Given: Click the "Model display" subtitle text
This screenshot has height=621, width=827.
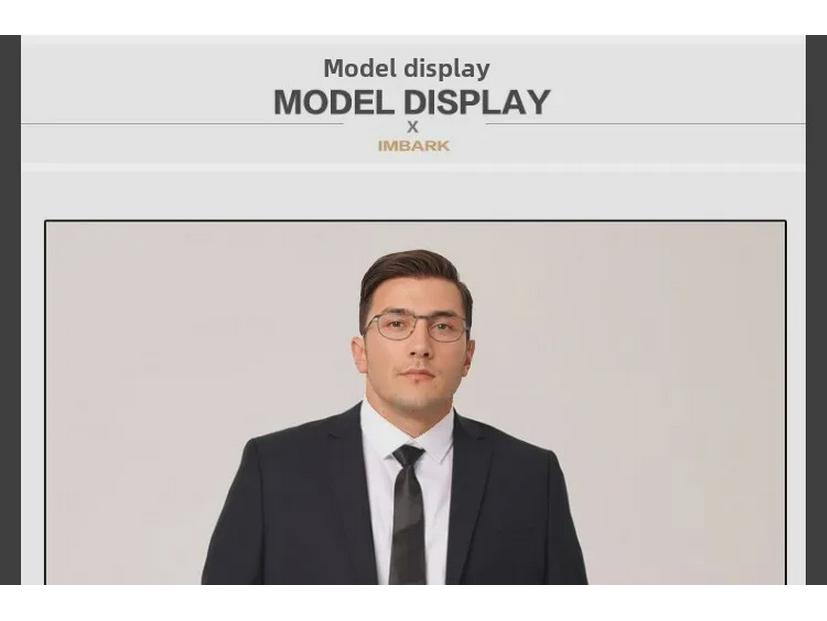Looking at the screenshot, I should [407, 69].
